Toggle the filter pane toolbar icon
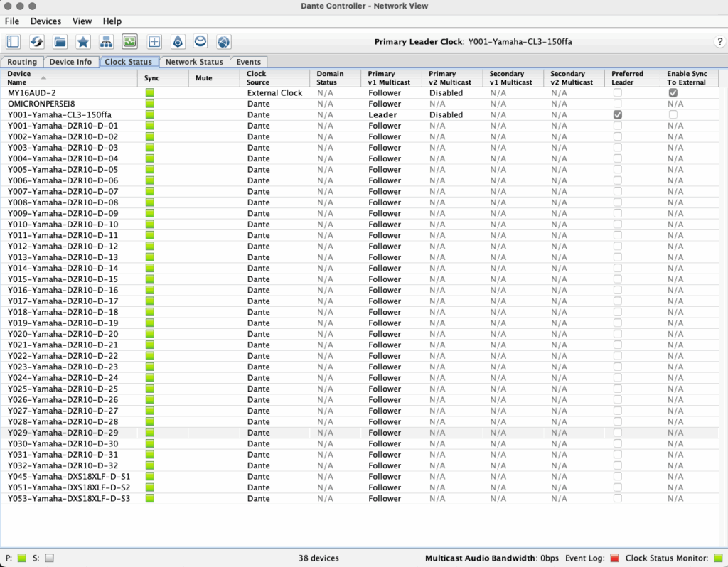 [x=13, y=42]
